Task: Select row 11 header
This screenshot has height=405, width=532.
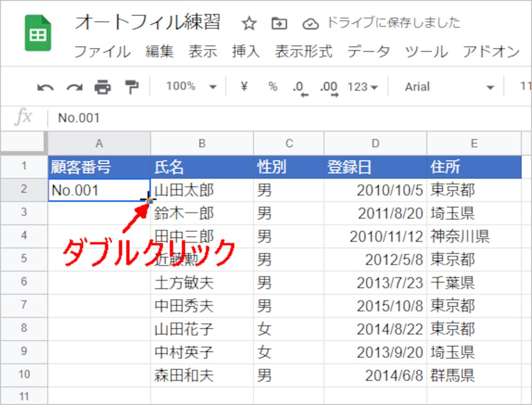Action: (x=24, y=395)
